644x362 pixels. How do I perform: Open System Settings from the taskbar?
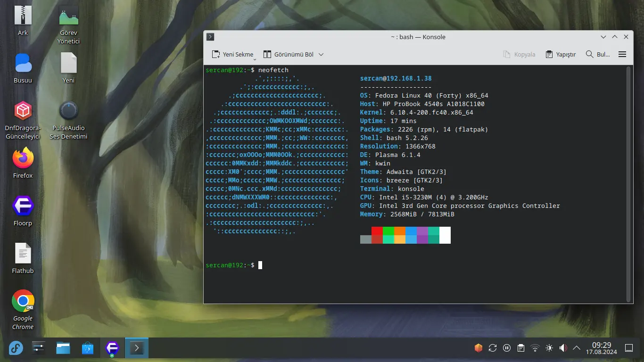point(39,348)
